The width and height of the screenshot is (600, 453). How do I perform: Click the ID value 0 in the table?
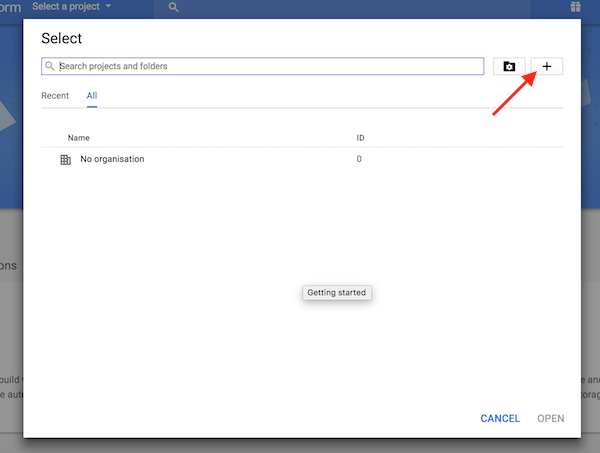pos(359,159)
